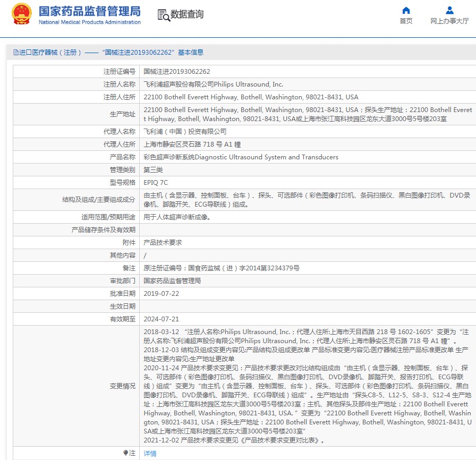Viewport: 476px width, 460px height.
Task: Click the 有效期至 label
Action: coord(123,319)
